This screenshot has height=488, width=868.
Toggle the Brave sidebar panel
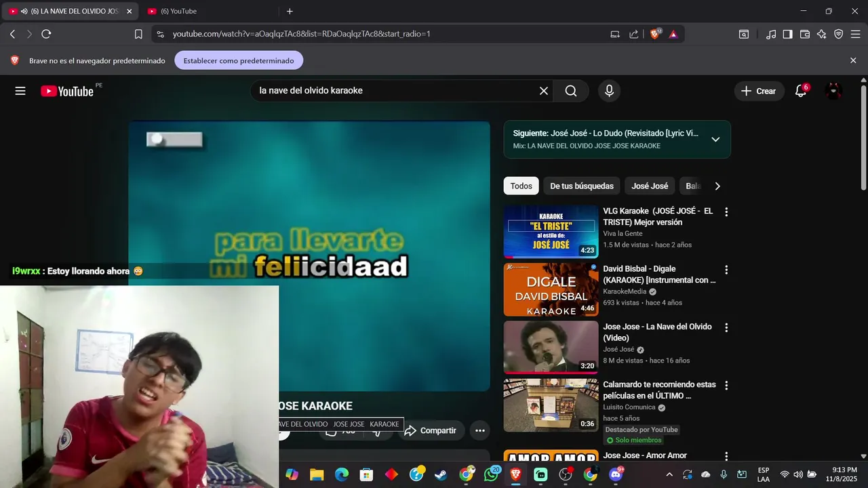(x=787, y=34)
